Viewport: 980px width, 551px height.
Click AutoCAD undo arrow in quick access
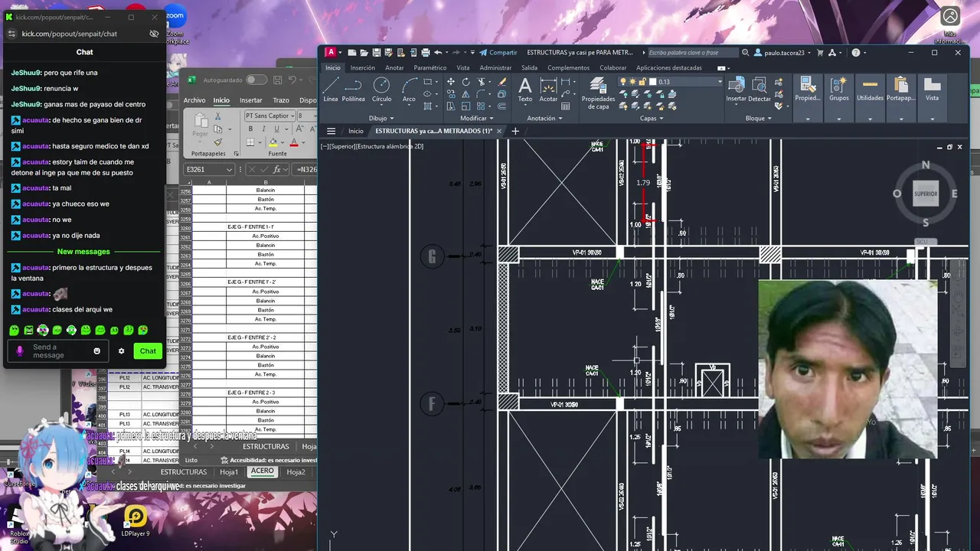(x=438, y=53)
